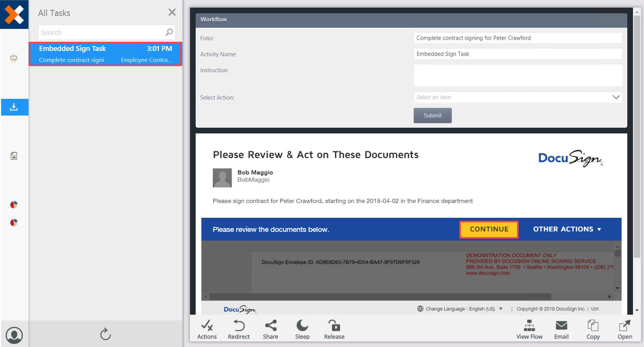Click the main page scroll up arrow
This screenshot has height=347, width=644.
637,12
